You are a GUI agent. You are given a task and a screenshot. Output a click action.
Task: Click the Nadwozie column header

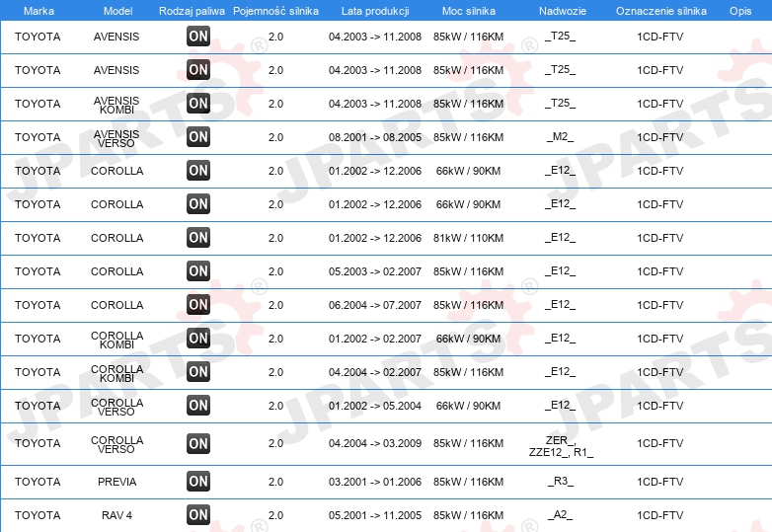click(563, 11)
